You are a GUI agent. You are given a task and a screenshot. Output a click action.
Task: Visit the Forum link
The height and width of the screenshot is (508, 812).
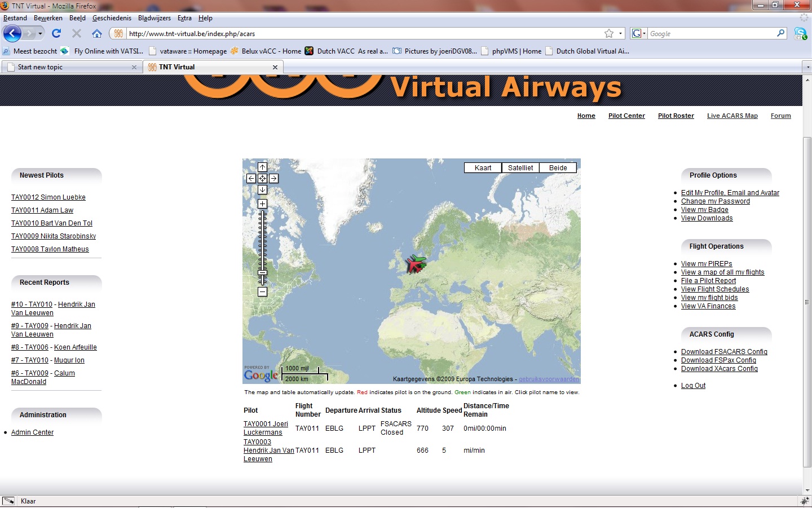[781, 116]
